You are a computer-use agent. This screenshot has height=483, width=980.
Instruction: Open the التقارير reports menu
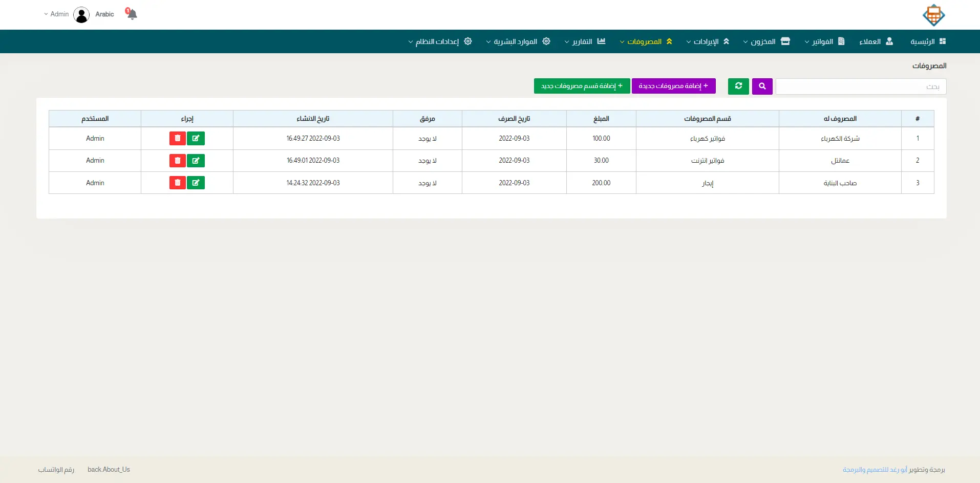pyautogui.click(x=585, y=41)
